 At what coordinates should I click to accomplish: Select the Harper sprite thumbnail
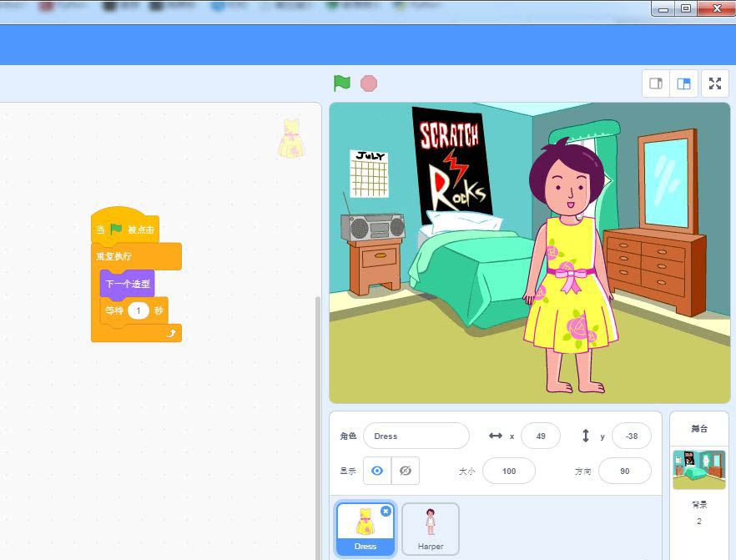pos(431,527)
